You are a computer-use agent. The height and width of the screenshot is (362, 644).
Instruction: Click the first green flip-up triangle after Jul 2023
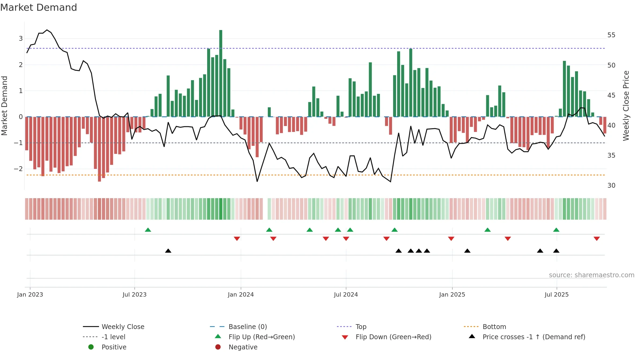pos(148,230)
